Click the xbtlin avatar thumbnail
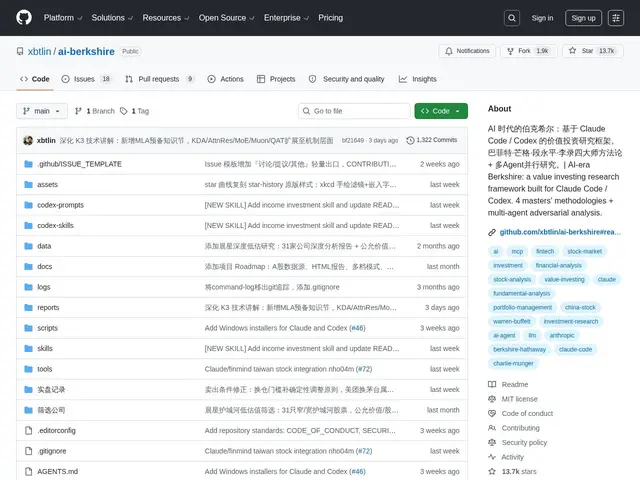Screen dimensions: 640x480 coord(28,140)
